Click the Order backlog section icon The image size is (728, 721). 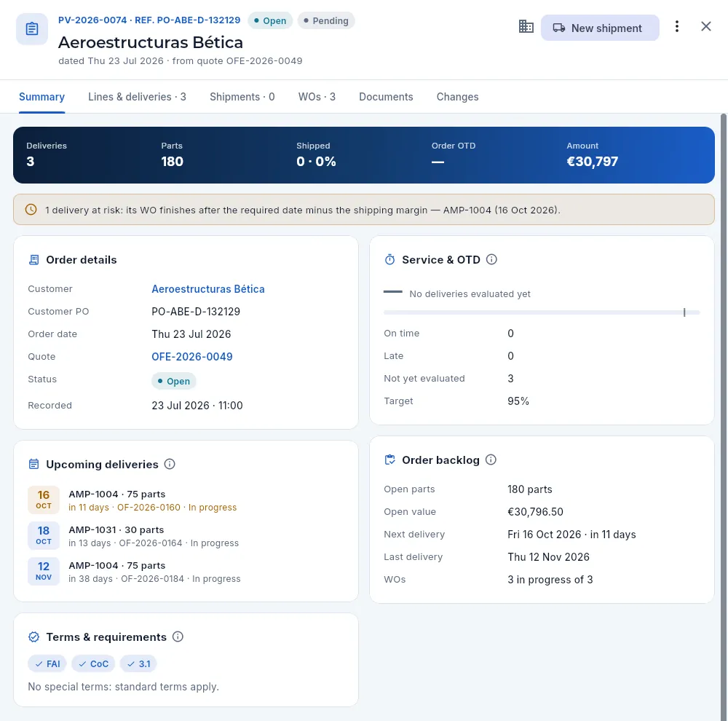tap(390, 460)
